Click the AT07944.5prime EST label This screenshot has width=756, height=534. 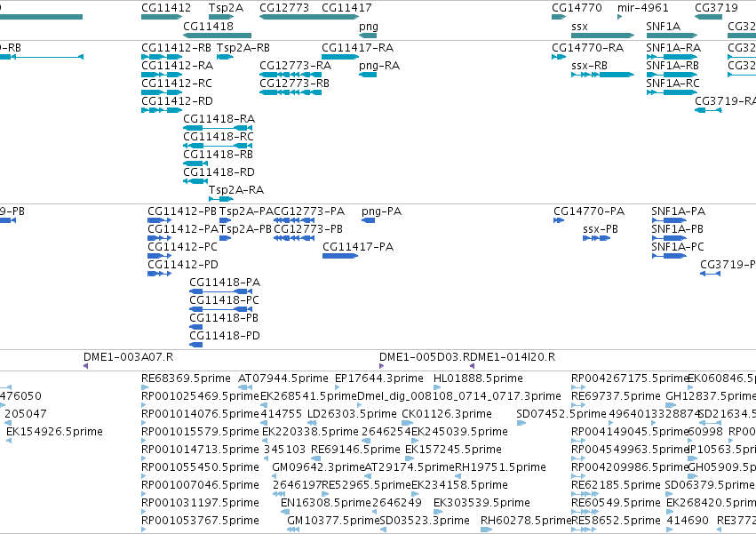click(x=283, y=379)
